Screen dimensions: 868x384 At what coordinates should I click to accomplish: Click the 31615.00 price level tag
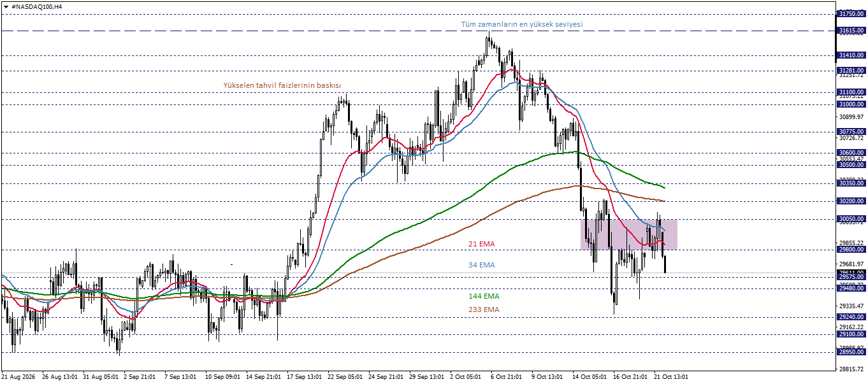point(851,30)
